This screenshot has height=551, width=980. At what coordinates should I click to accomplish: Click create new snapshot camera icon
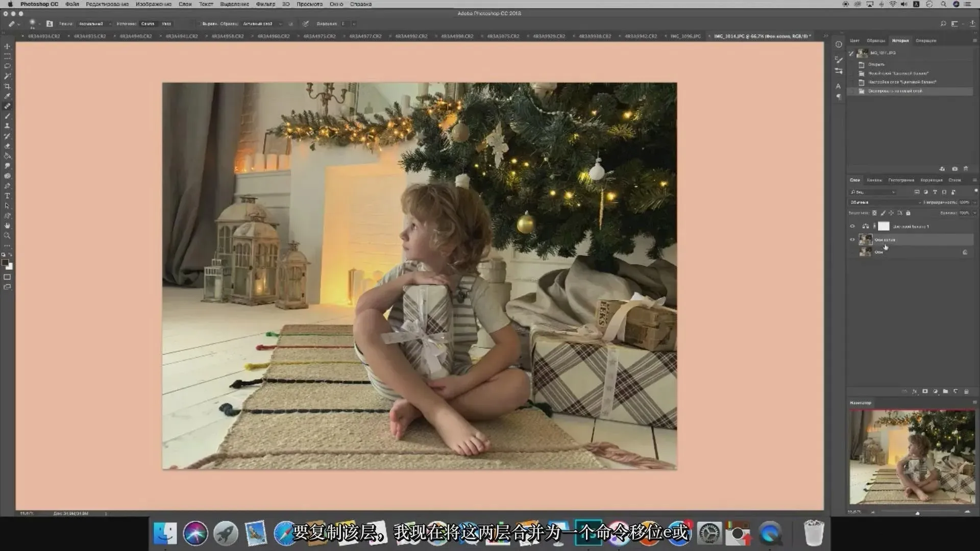[x=954, y=169]
